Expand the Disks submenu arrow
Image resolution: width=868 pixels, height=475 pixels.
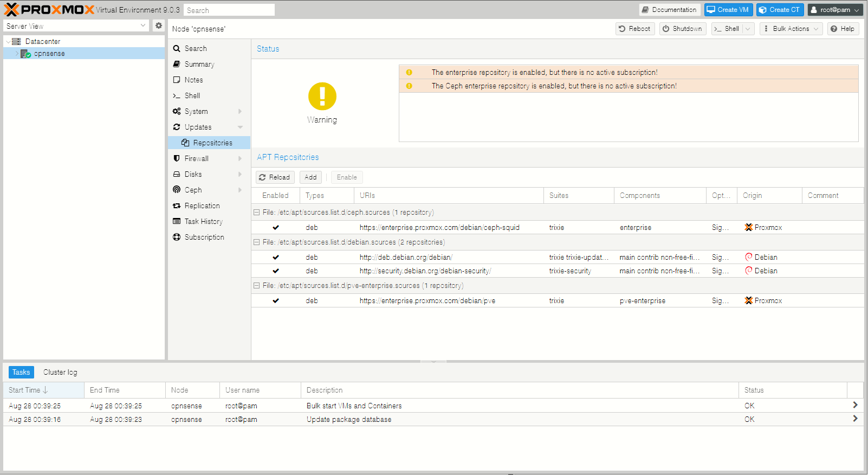point(239,174)
